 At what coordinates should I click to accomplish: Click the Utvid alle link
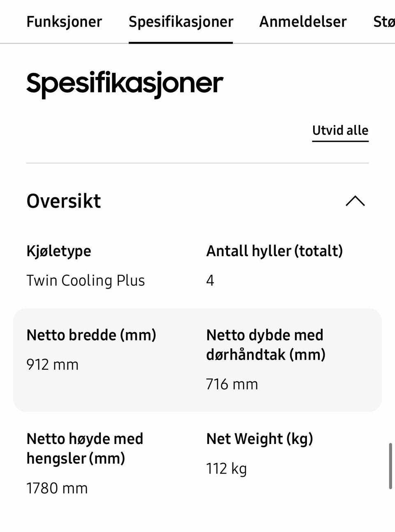coord(340,130)
